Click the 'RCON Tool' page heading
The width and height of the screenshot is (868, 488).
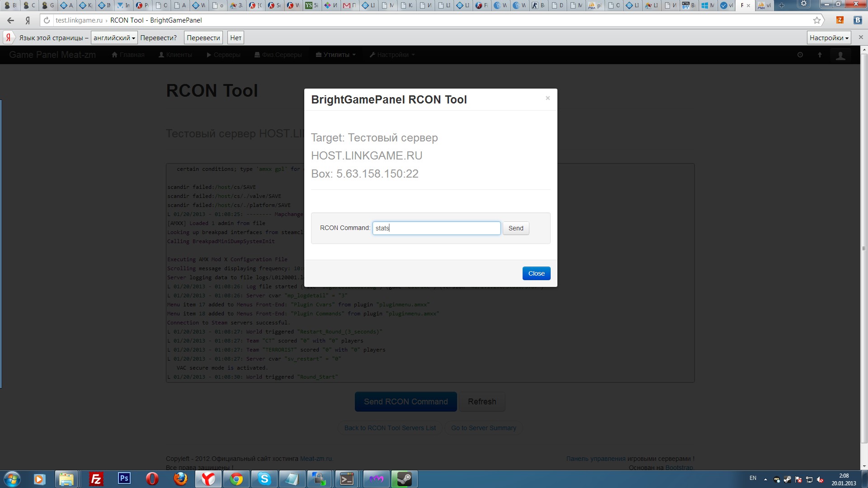tap(212, 91)
